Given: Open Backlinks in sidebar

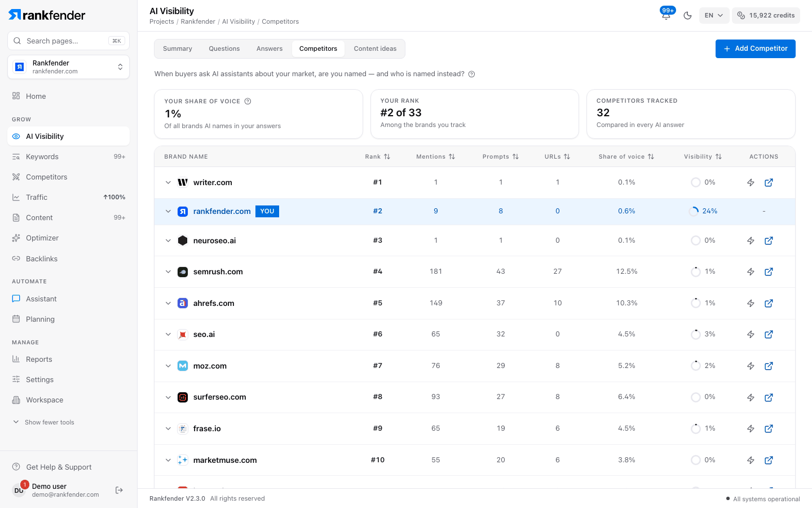Looking at the screenshot, I should [x=69, y=259].
